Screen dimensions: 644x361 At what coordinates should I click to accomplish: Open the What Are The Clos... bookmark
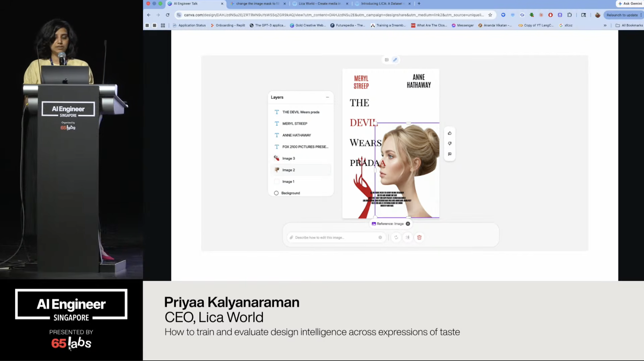(429, 26)
